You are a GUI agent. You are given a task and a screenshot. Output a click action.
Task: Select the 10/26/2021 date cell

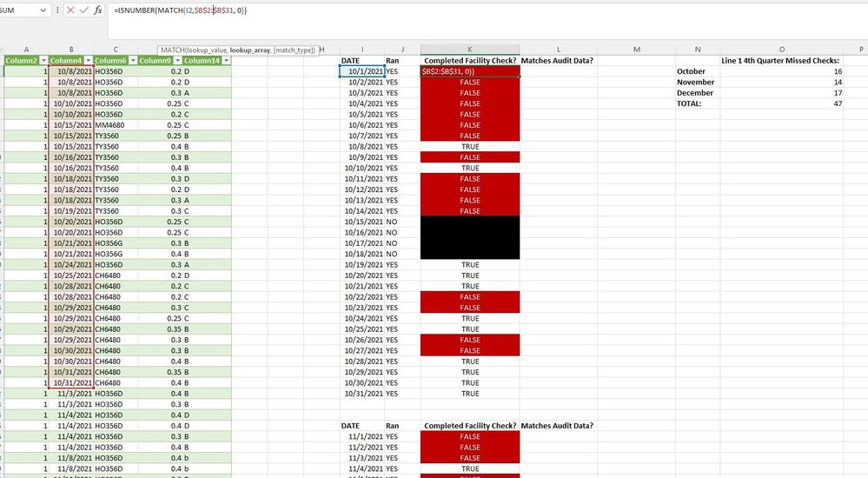[362, 340]
